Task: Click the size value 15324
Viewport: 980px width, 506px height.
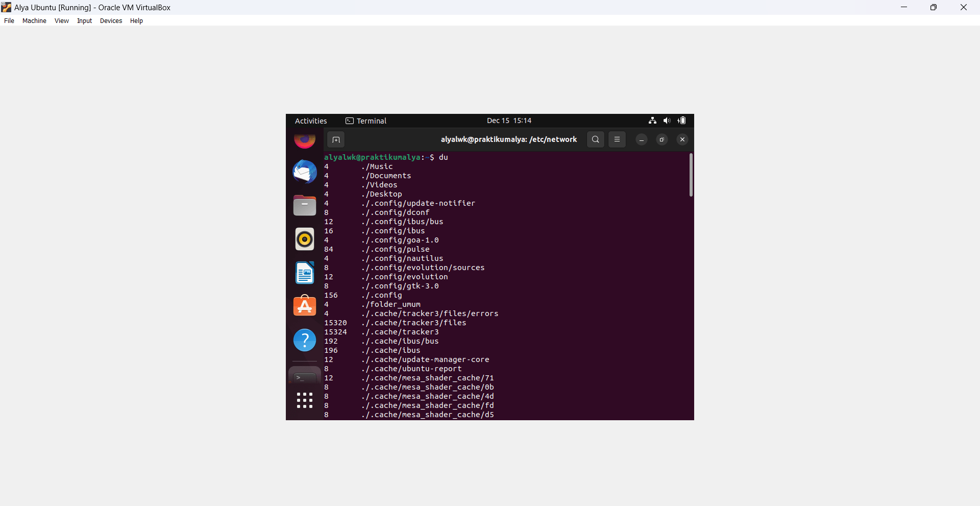Action: (335, 332)
